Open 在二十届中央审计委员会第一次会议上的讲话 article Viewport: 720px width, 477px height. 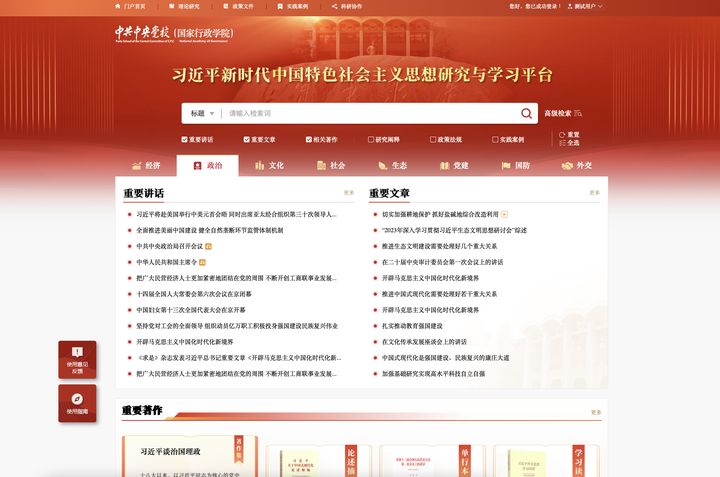coord(442,263)
